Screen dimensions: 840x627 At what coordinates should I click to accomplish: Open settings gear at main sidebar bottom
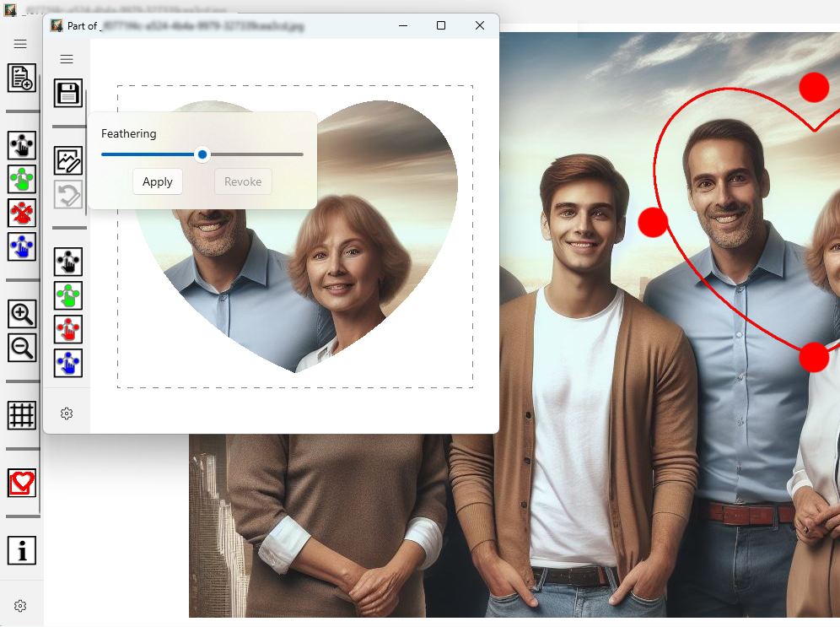(20, 606)
